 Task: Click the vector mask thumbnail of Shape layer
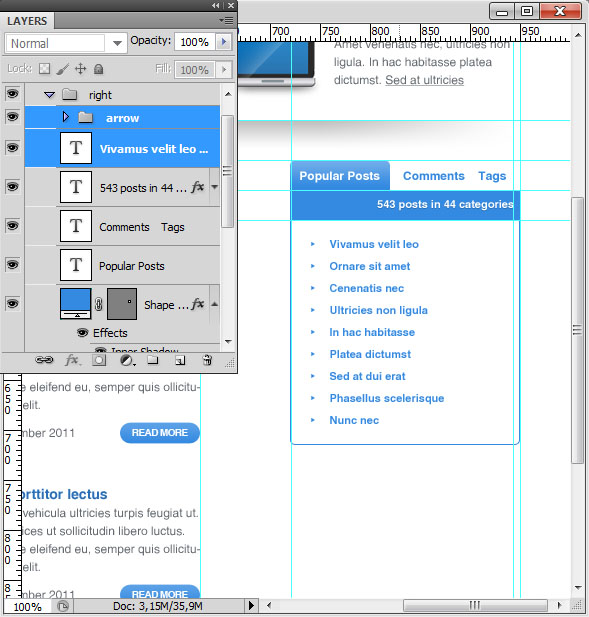tap(122, 304)
